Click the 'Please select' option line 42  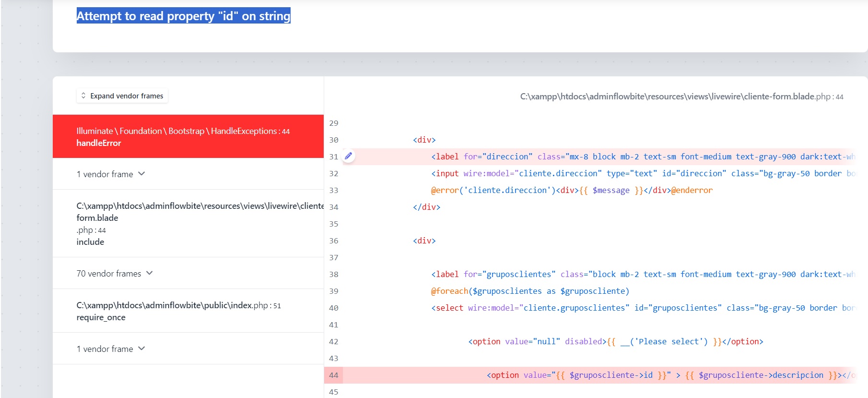(616, 341)
